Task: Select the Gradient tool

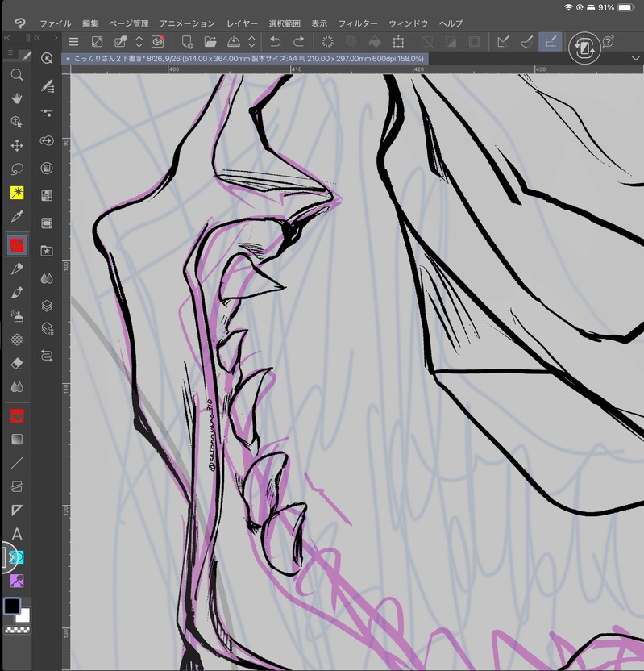Action: [16, 440]
